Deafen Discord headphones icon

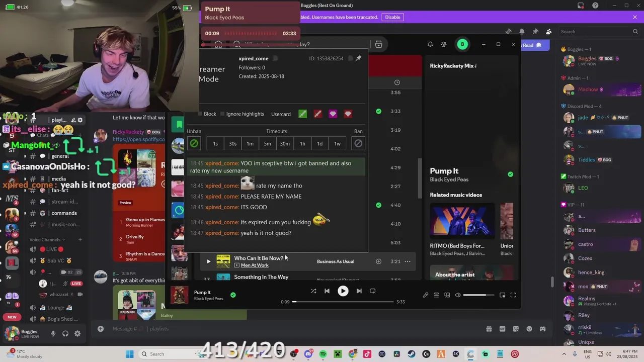click(65, 333)
